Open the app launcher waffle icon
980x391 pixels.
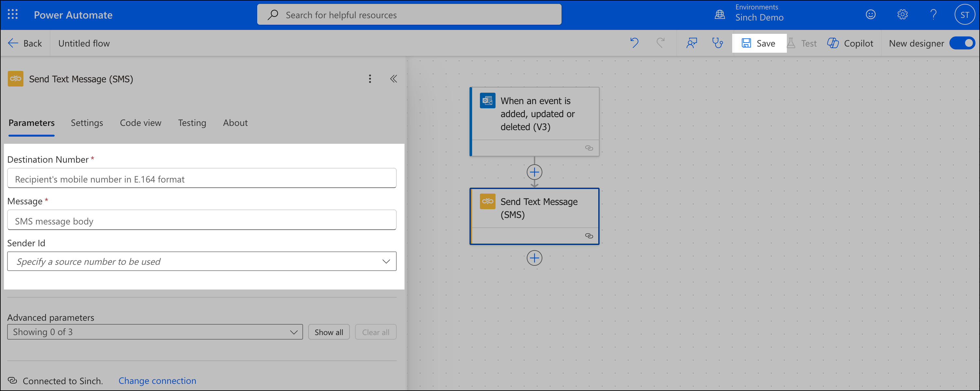point(13,14)
